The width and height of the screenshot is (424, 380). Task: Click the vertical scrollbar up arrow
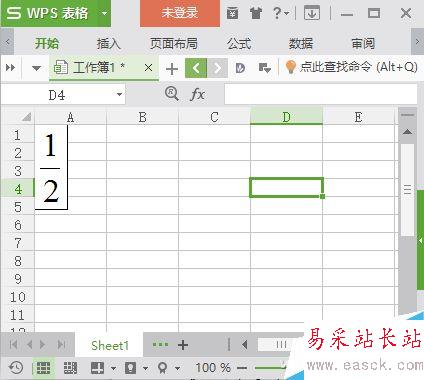407,132
